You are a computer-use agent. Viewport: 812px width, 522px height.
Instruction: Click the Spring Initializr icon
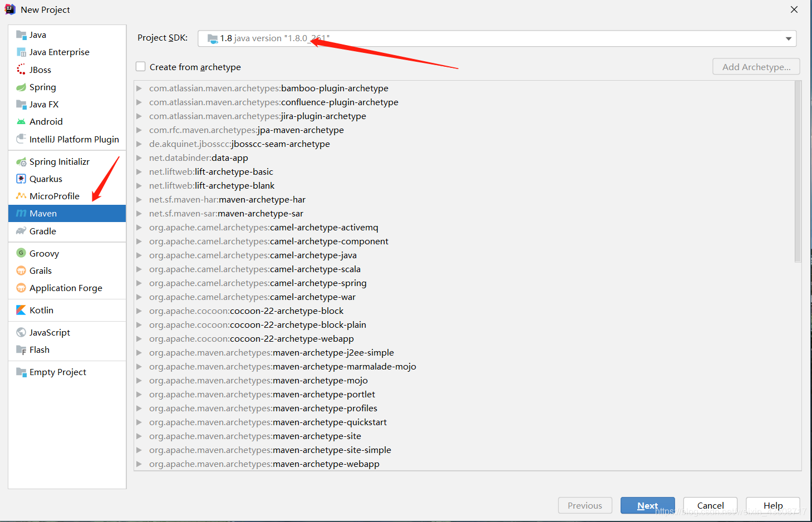21,162
